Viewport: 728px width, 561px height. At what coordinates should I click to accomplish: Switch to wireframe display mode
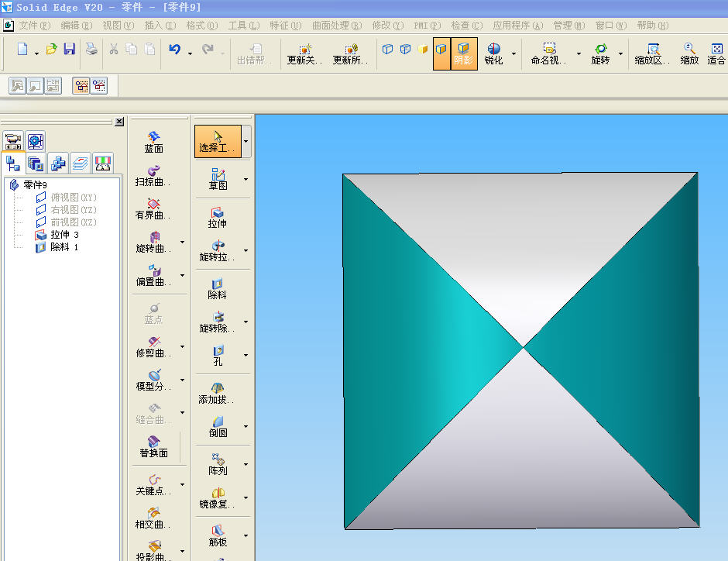pos(388,49)
